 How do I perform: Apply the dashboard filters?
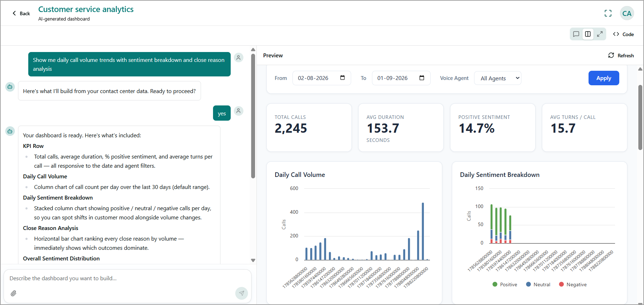click(x=604, y=78)
